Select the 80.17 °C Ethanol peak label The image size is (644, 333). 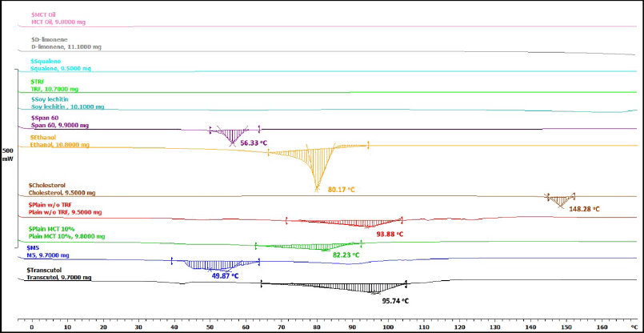pyautogui.click(x=341, y=191)
